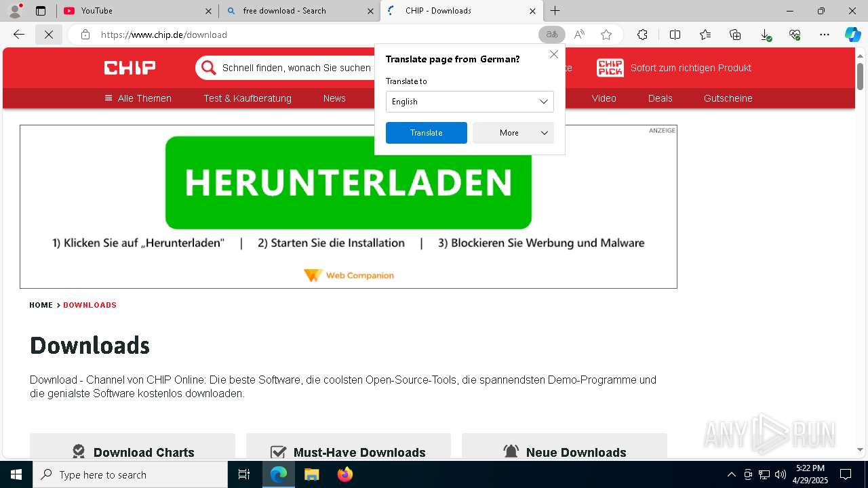Select the CHIP - Downloads tab
This screenshot has width=868, height=488.
pos(461,11)
